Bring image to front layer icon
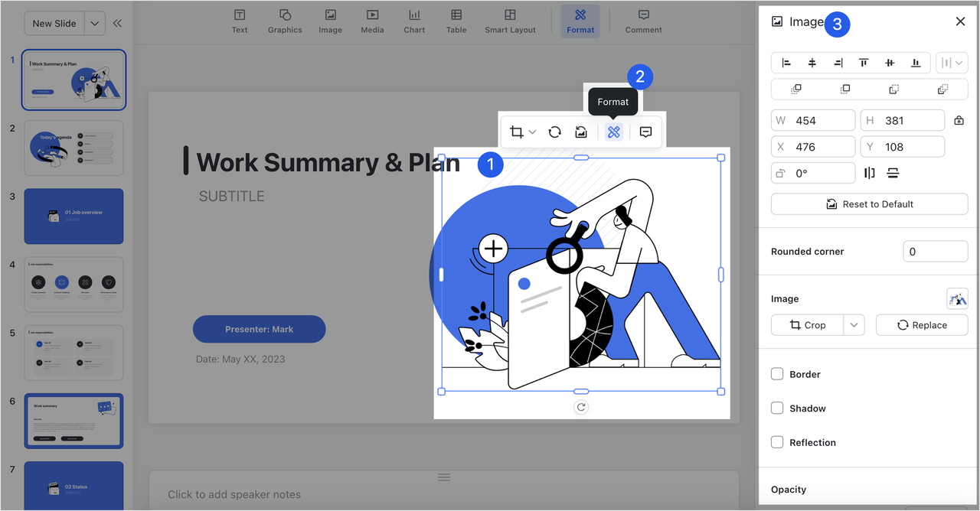The height and width of the screenshot is (511, 980). pyautogui.click(x=796, y=90)
